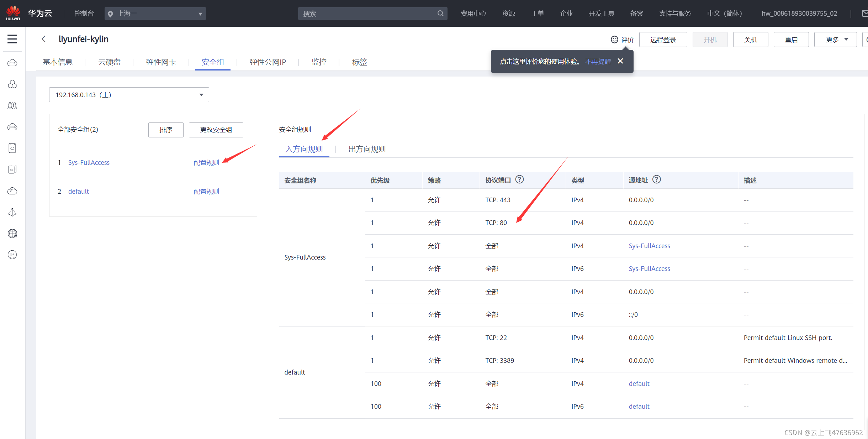The height and width of the screenshot is (439, 868).
Task: Open default source link in IPv6 row
Action: [639, 407]
